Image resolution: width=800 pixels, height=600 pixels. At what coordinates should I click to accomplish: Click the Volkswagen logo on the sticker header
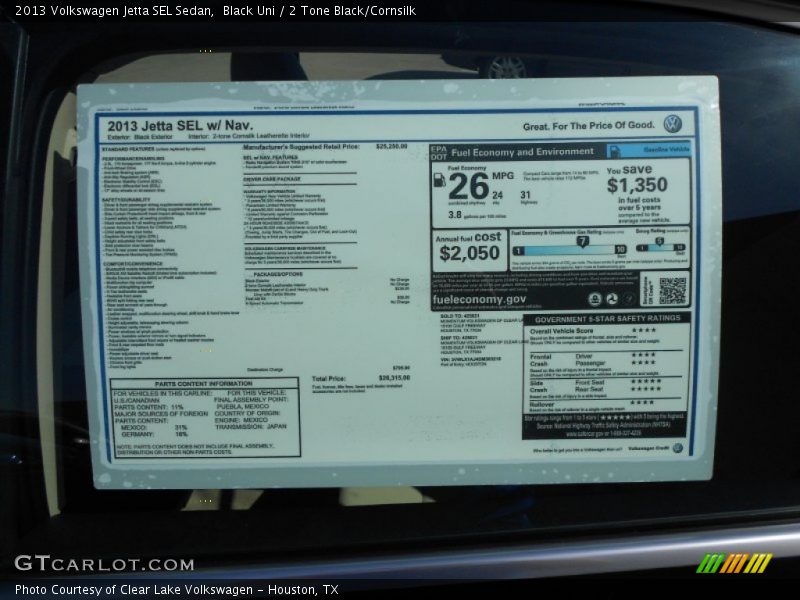tap(672, 124)
